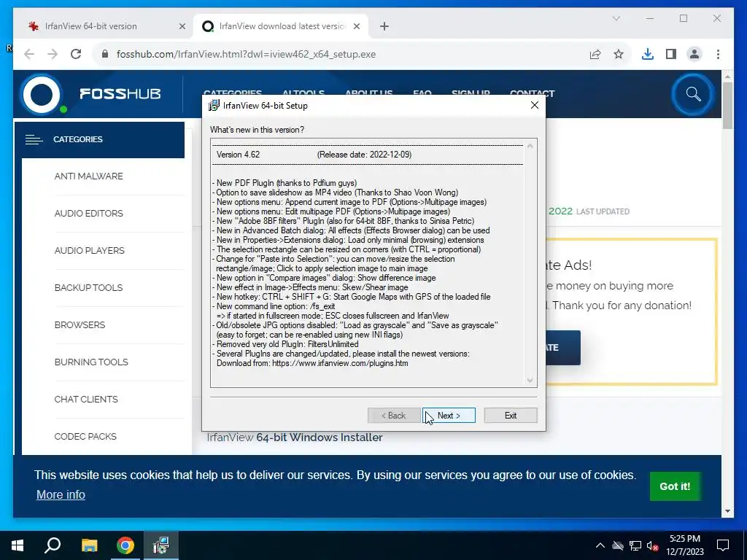The width and height of the screenshot is (747, 560).
Task: Click the IrfanView installer taskbar icon
Action: click(x=161, y=545)
